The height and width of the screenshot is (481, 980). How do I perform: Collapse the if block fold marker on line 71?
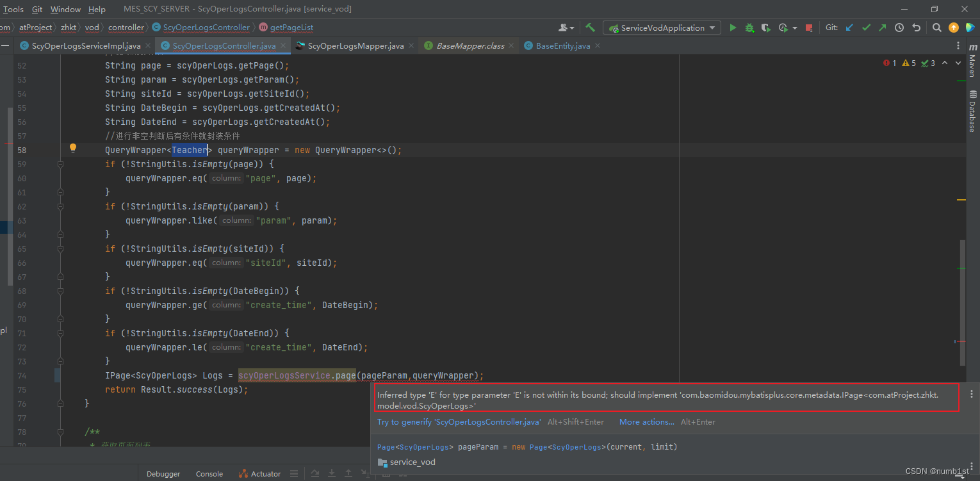[60, 333]
